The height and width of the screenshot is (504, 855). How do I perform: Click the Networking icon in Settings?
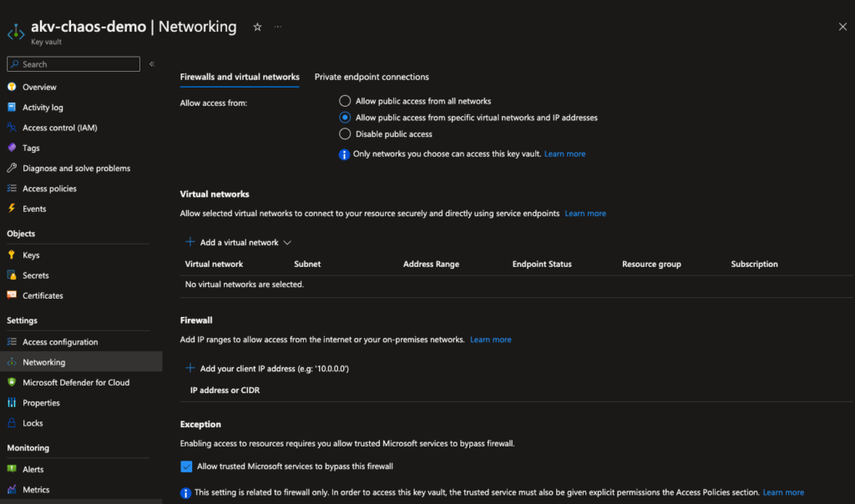12,362
